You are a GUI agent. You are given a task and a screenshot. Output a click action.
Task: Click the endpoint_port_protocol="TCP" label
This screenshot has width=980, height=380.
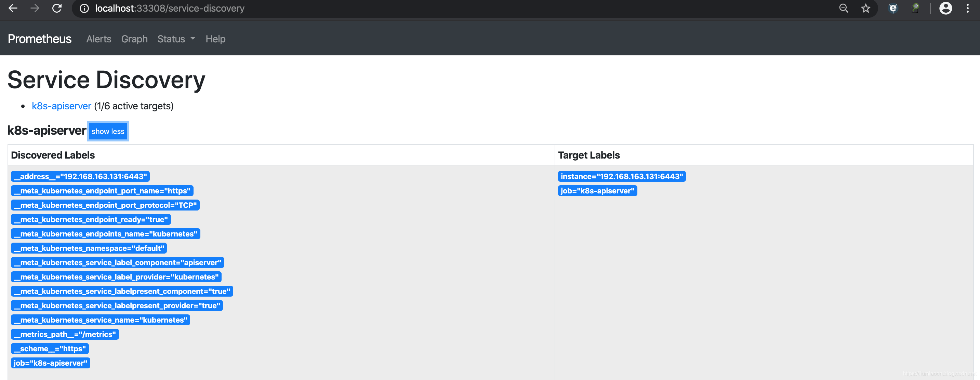105,205
